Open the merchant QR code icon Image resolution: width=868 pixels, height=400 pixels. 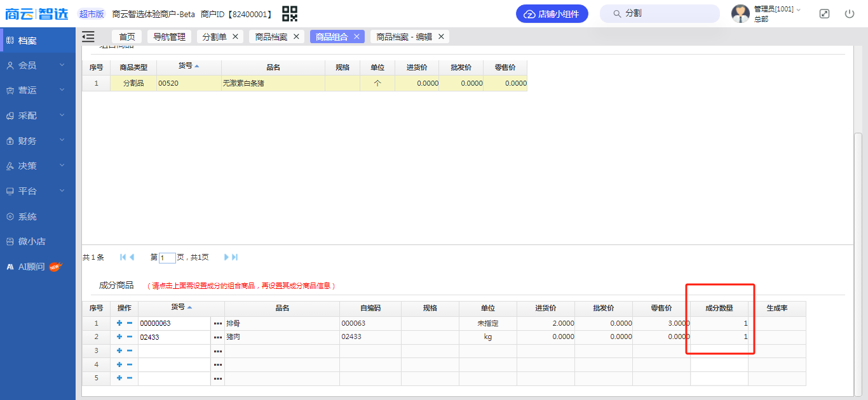coord(290,13)
